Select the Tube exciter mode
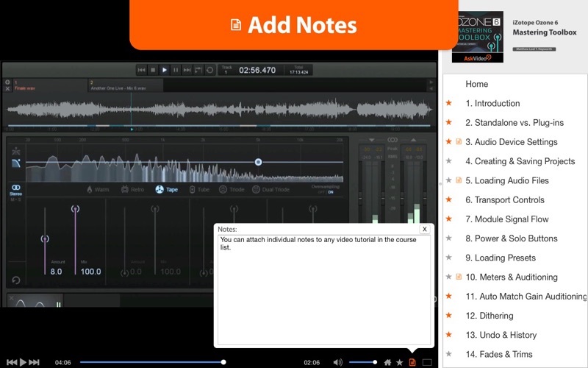The height and width of the screenshot is (368, 588). [x=199, y=190]
